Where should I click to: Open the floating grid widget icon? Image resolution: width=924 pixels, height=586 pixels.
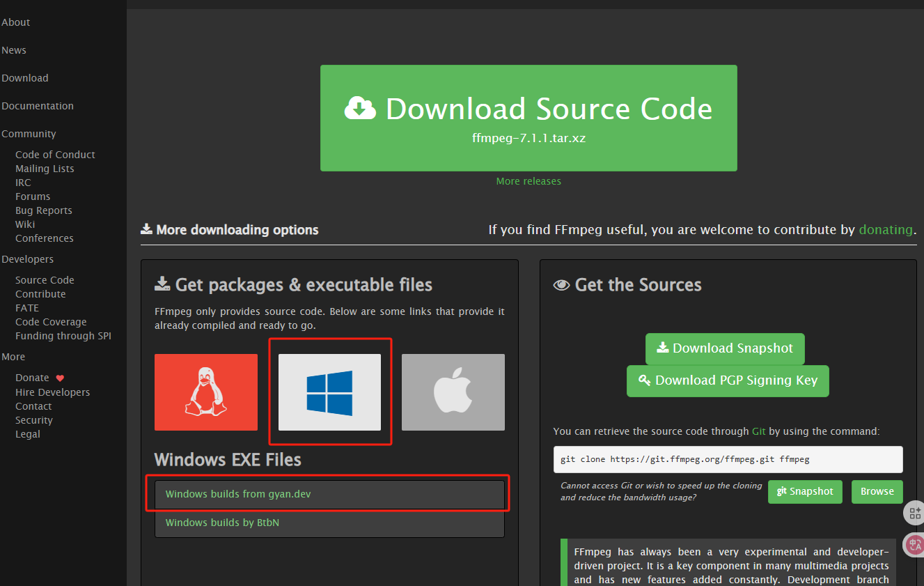click(x=914, y=514)
